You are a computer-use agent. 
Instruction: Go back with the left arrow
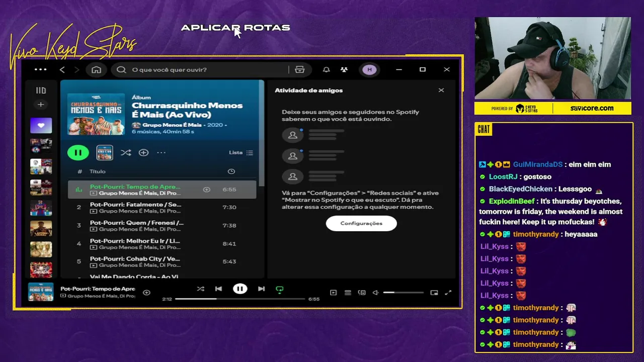click(62, 69)
